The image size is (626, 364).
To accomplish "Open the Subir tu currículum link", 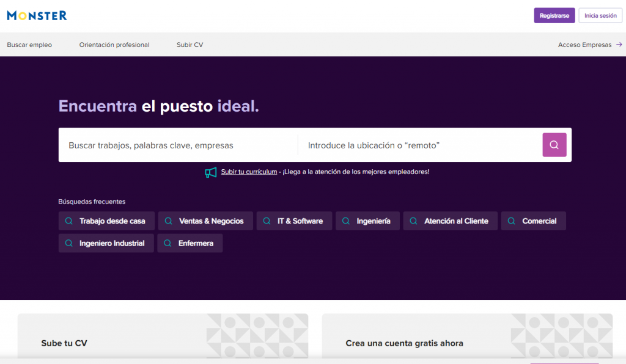I will 249,172.
